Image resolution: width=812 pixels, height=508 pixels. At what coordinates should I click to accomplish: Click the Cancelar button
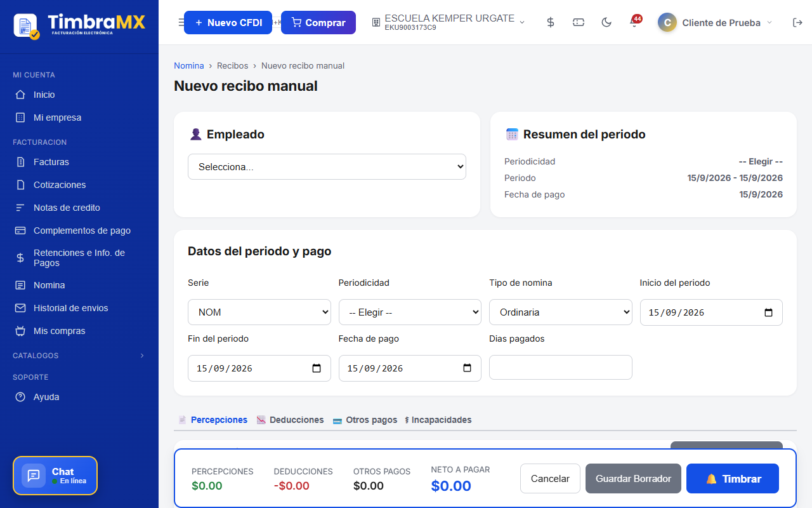click(550, 479)
